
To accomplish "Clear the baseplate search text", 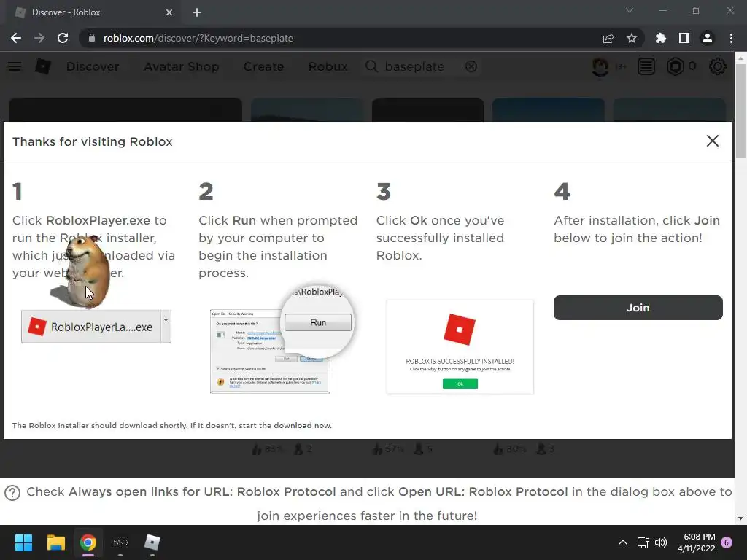I will tap(471, 66).
